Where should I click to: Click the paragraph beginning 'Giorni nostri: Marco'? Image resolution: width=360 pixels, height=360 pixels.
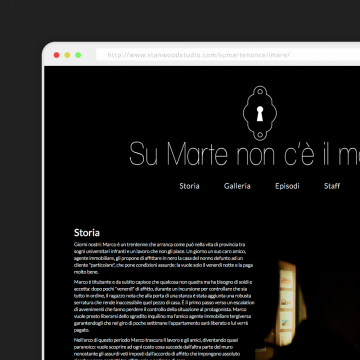(x=164, y=258)
